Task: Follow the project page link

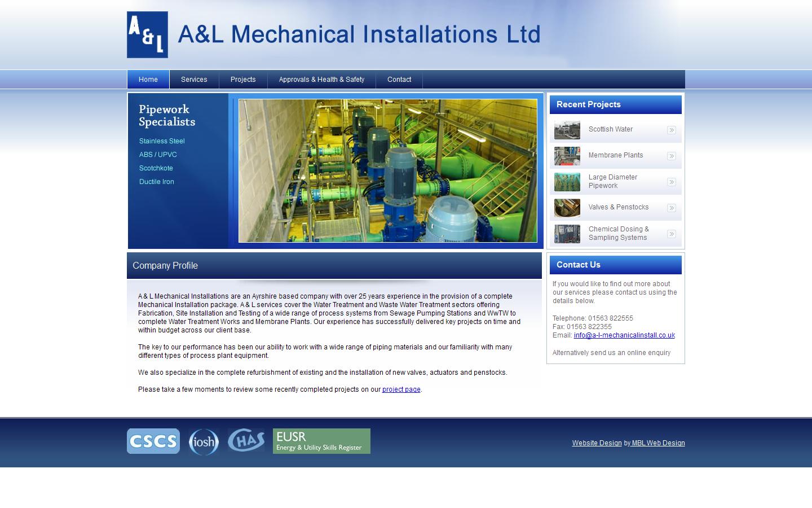Action: tap(401, 389)
